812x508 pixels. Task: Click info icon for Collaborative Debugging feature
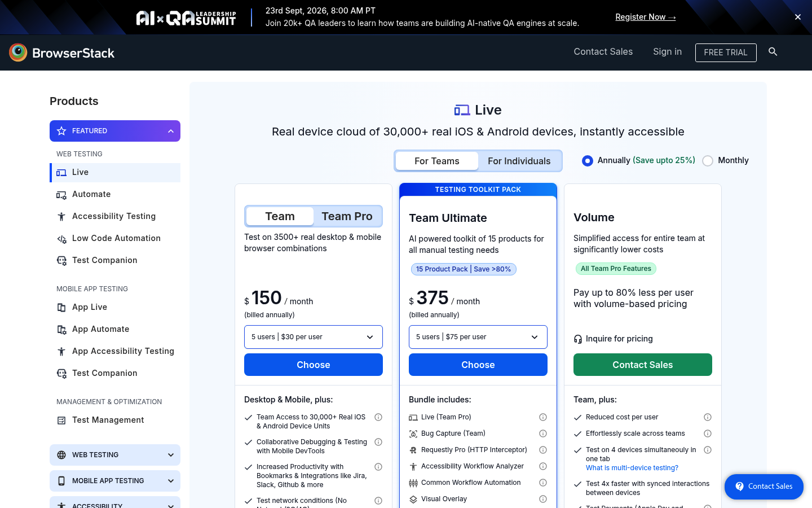[x=378, y=442]
